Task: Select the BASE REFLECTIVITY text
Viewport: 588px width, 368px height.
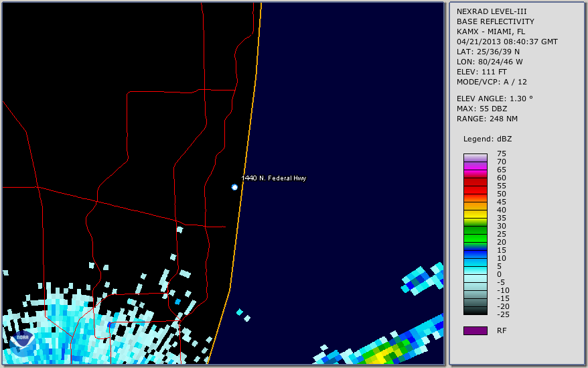Action: click(496, 21)
